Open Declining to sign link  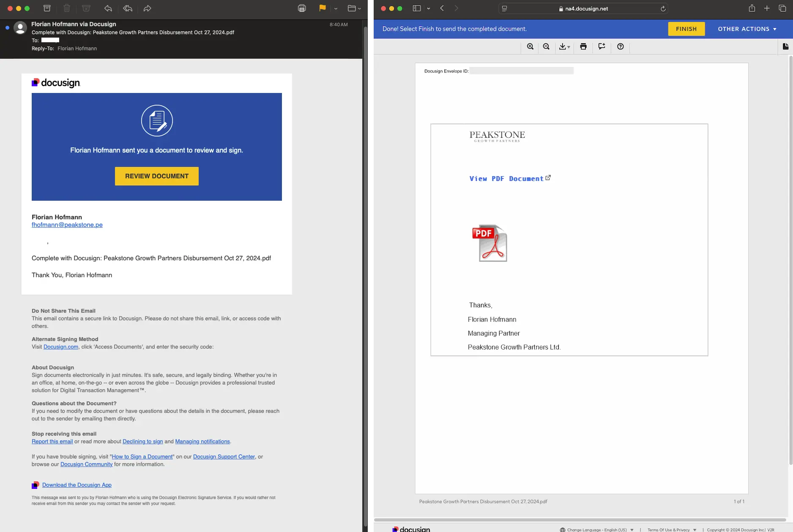143,442
